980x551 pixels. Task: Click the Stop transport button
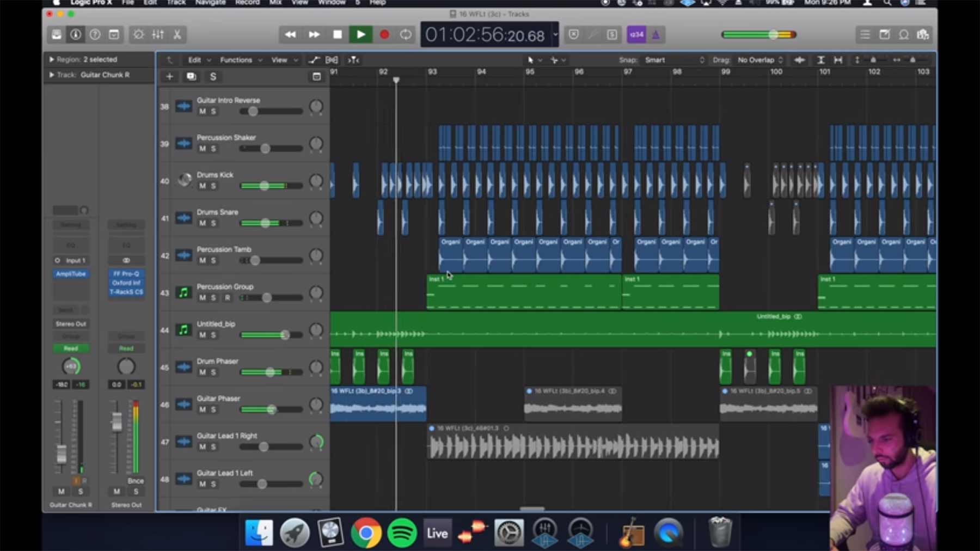coord(338,35)
